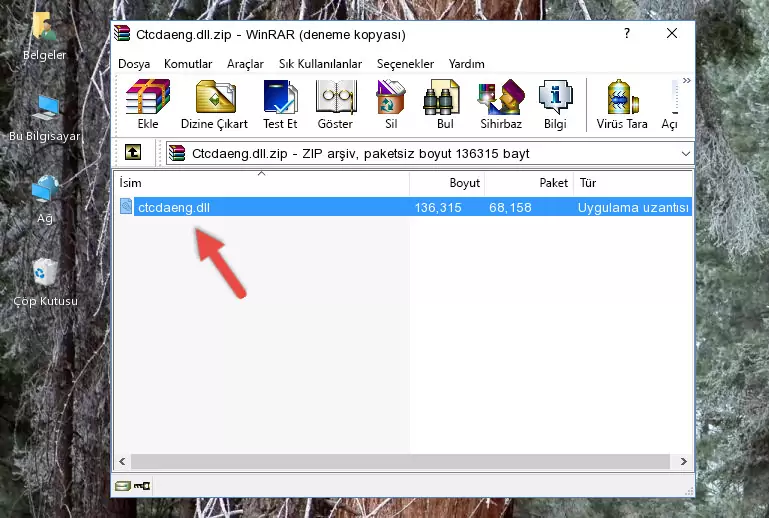Click the Uygulama uzantısı type cell
The width and height of the screenshot is (769, 518).
pos(633,207)
